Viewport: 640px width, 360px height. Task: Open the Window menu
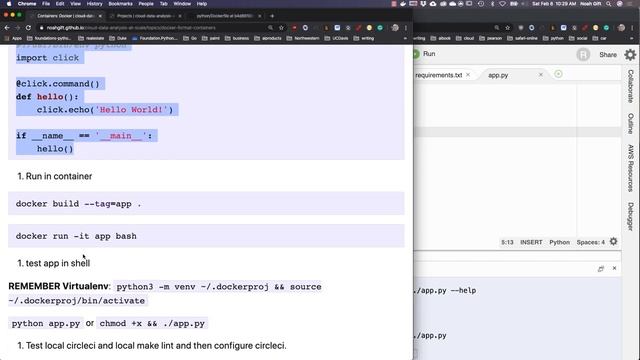(182, 4)
